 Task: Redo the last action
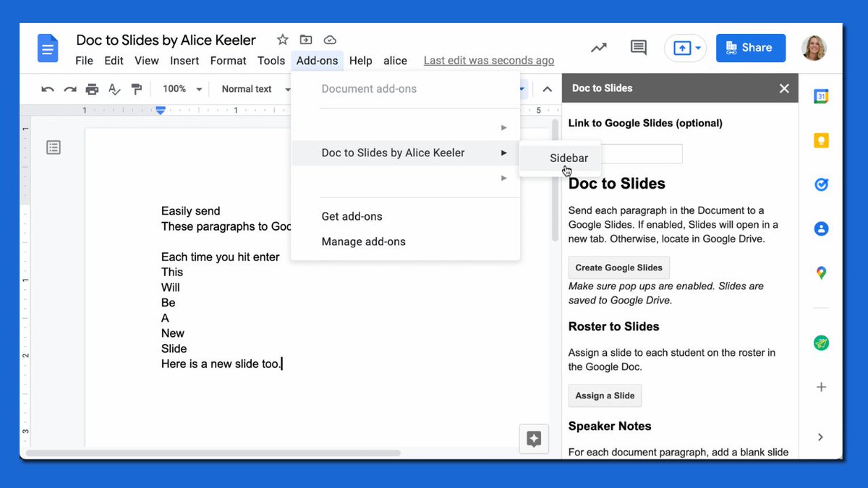point(70,89)
